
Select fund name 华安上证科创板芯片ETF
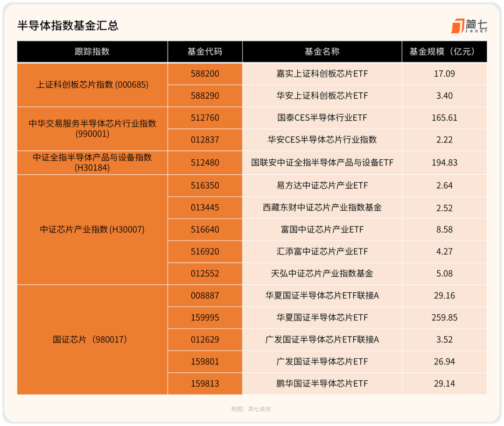(322, 96)
